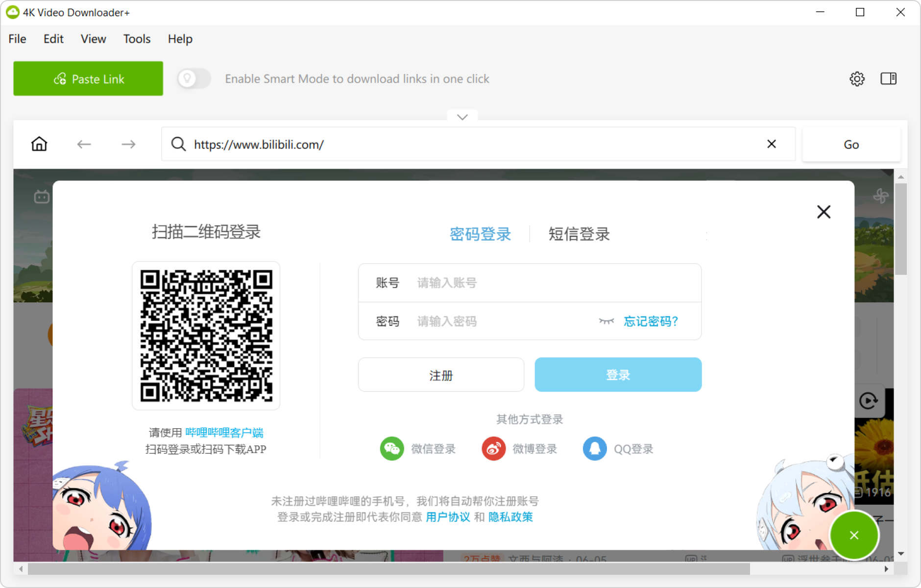Select the 密码登录 tab

pos(481,234)
